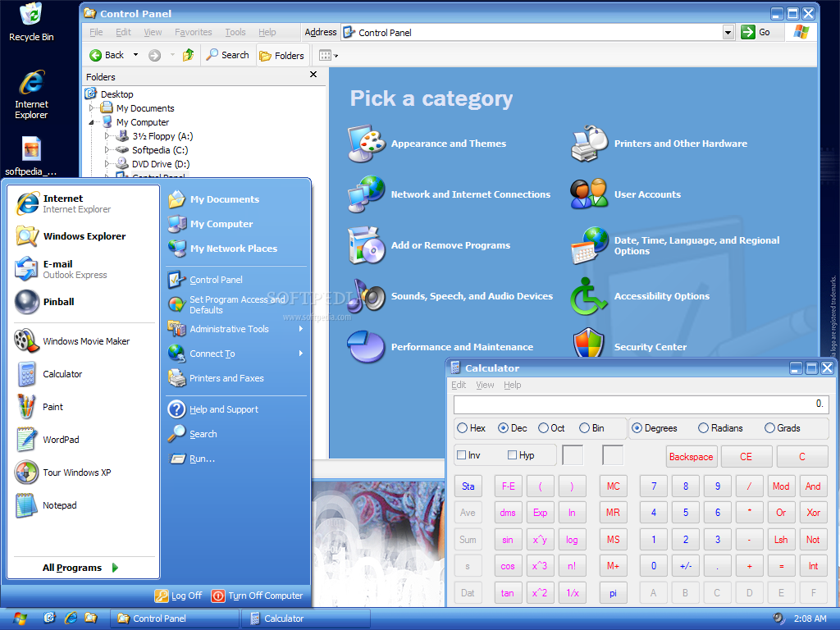Click the Add or Remove Programs icon
This screenshot has width=840, height=630.
pos(367,245)
